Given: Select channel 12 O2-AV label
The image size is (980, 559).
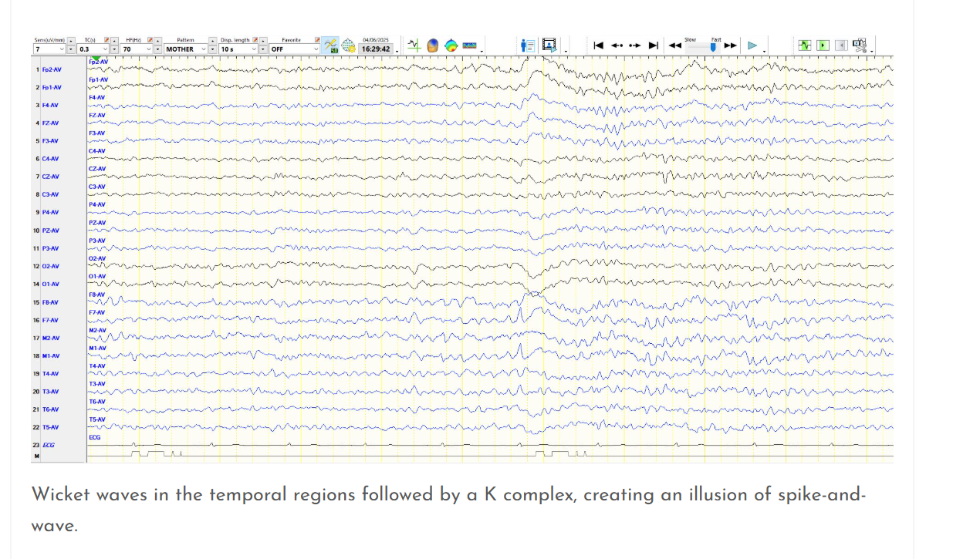Looking at the screenshot, I should pyautogui.click(x=50, y=266).
